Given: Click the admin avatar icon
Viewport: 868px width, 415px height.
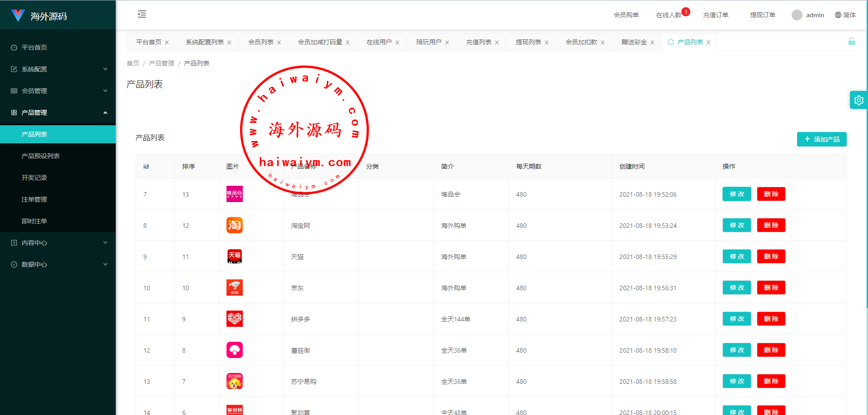Looking at the screenshot, I should click(797, 15).
